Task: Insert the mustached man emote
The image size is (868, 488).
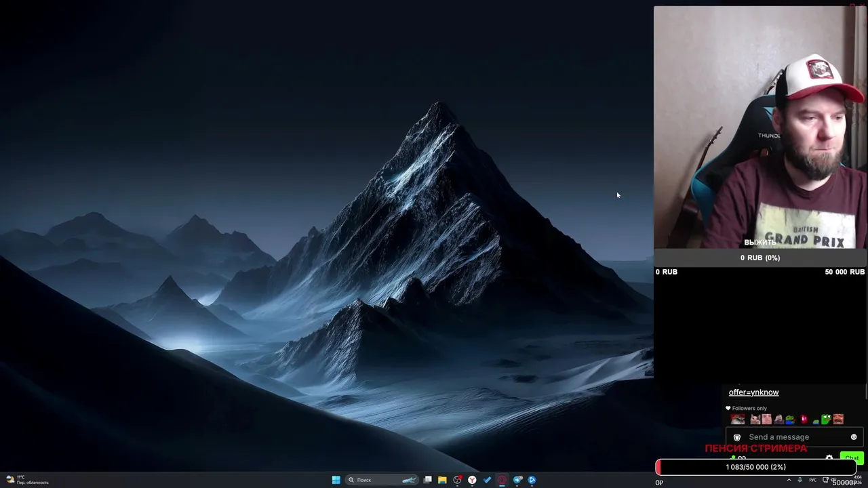Action: click(x=838, y=419)
